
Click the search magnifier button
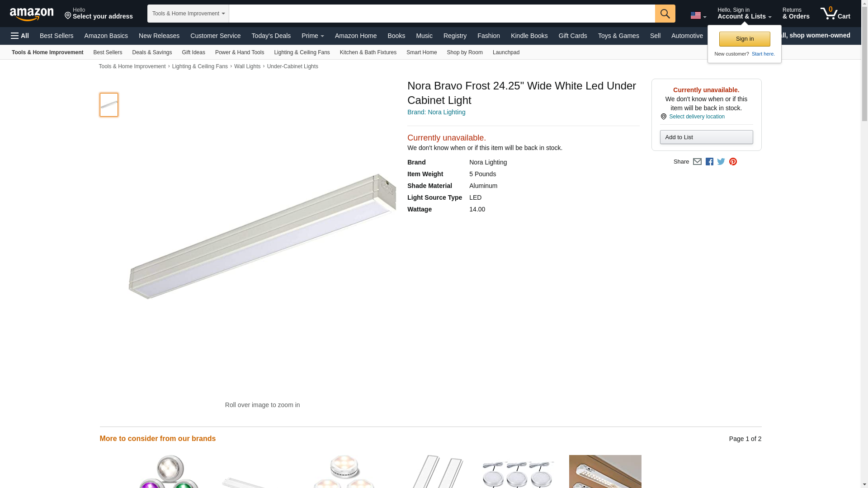click(x=665, y=14)
